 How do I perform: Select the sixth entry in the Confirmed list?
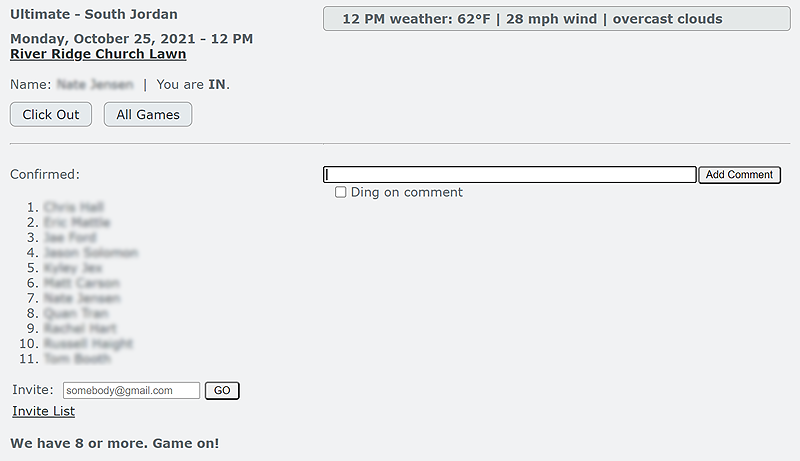tap(81, 283)
